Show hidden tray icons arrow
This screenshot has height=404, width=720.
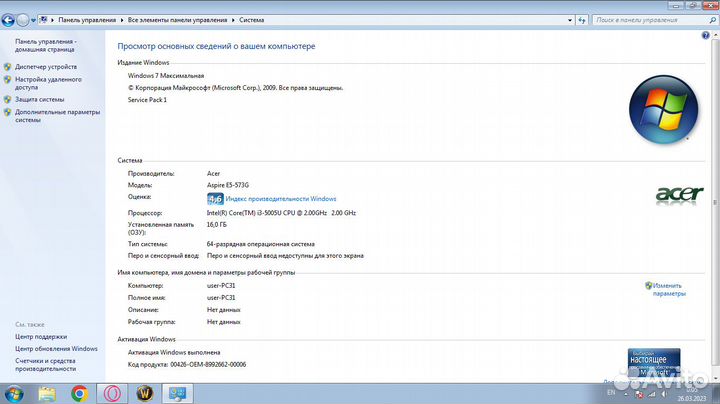[625, 394]
